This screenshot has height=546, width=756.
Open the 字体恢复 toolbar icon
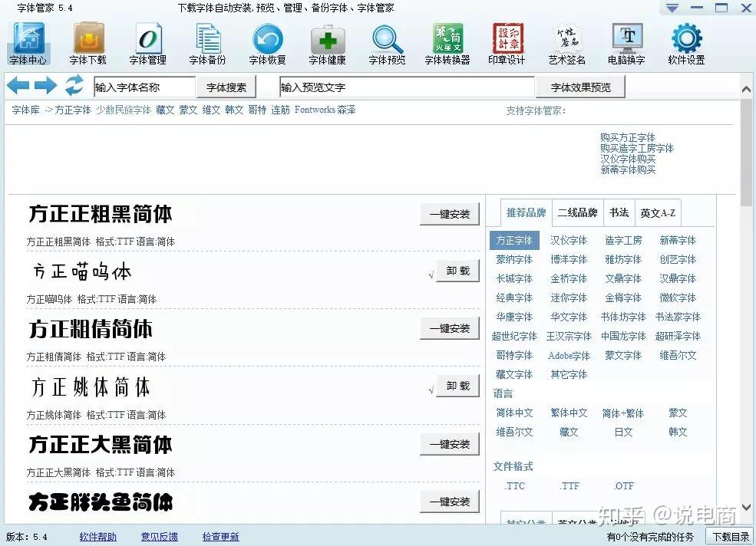coord(267,44)
